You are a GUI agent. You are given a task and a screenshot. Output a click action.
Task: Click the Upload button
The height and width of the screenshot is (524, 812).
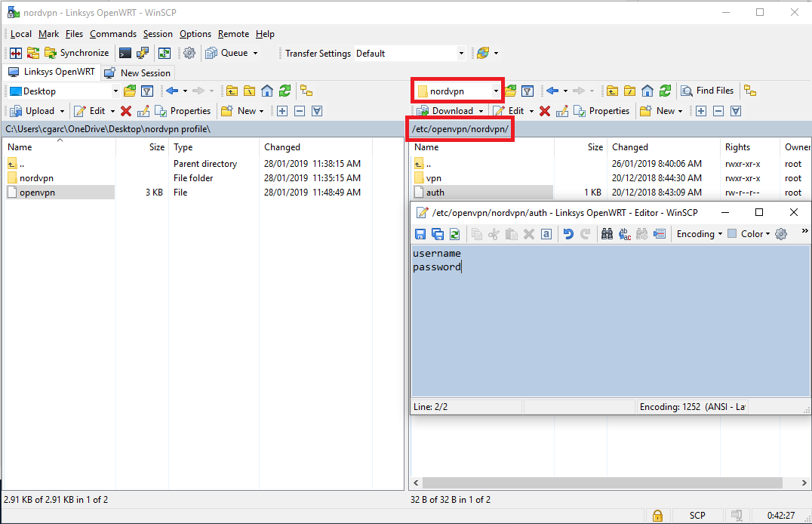[x=32, y=111]
